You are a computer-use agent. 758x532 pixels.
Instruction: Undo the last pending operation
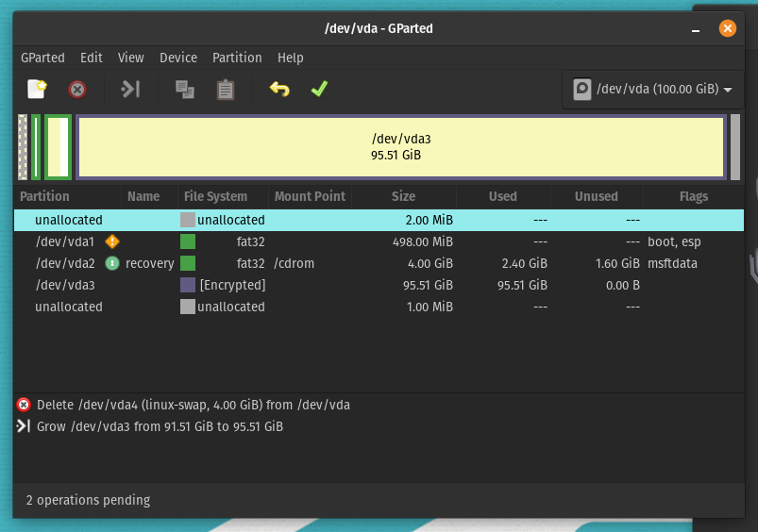[279, 90]
